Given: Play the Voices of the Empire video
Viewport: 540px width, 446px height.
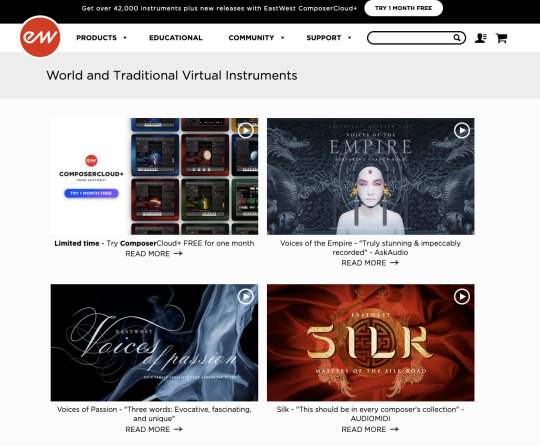Looking at the screenshot, I should point(462,131).
